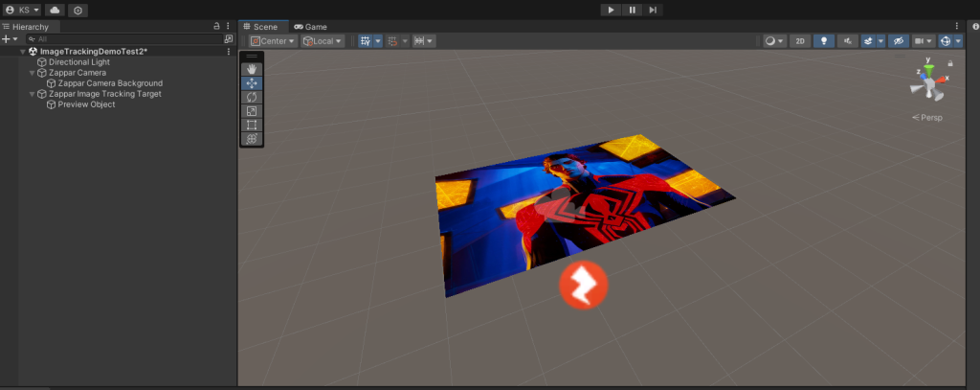980x390 pixels.
Task: Open the Center pivot mode dropdown
Action: [x=273, y=40]
